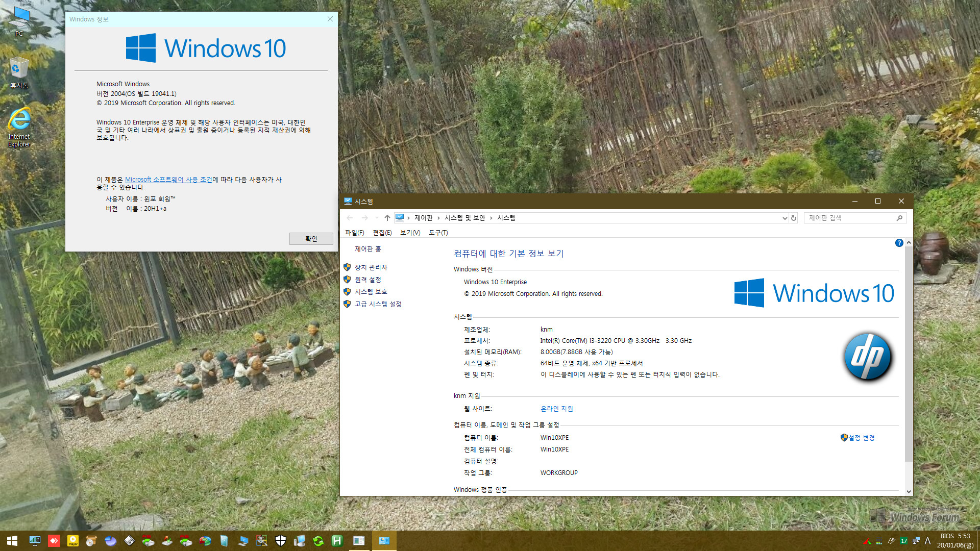This screenshot has width=980, height=551.
Task: Open 원격 설정 from the sidebar
Action: [368, 280]
